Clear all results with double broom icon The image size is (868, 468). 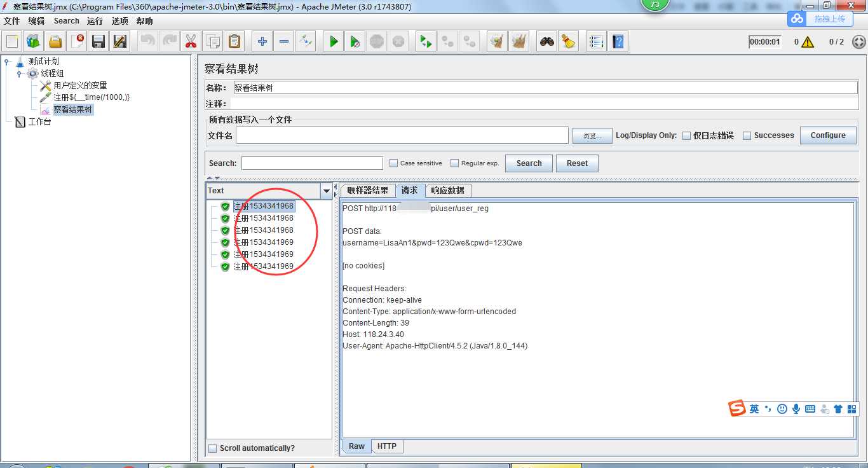[519, 42]
